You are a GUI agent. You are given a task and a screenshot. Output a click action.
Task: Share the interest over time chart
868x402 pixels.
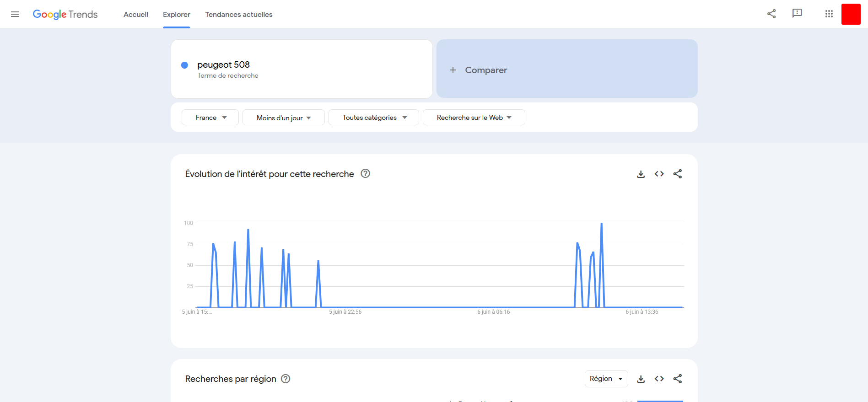(678, 174)
